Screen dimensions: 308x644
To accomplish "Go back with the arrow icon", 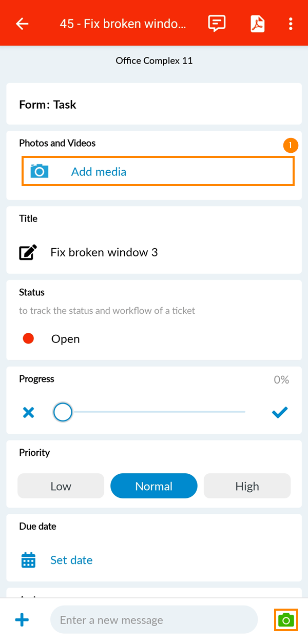I will tap(22, 24).
